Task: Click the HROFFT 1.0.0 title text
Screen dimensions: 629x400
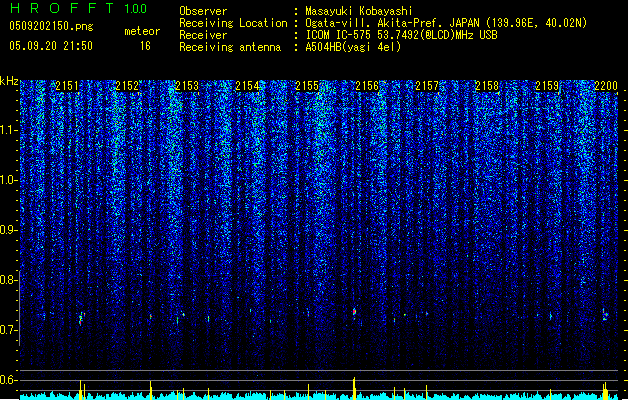Action: tap(79, 8)
